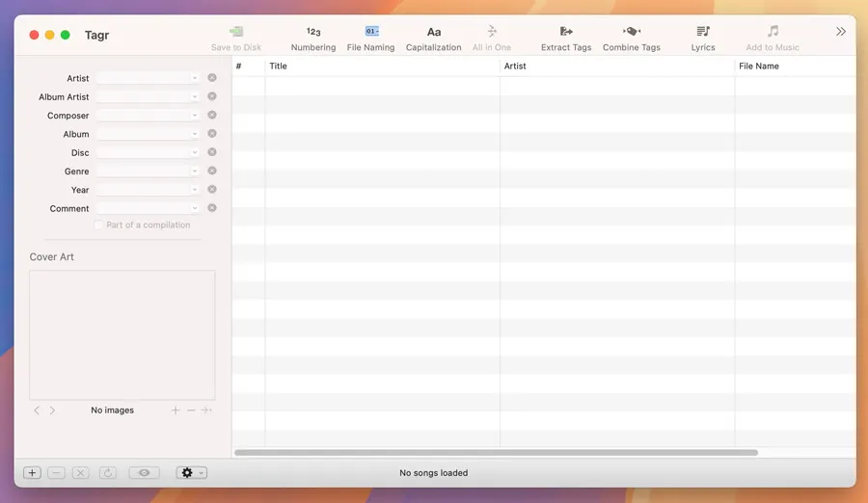Viewport: 868px width, 503px height.
Task: Add songs using the plus button
Action: click(x=32, y=473)
